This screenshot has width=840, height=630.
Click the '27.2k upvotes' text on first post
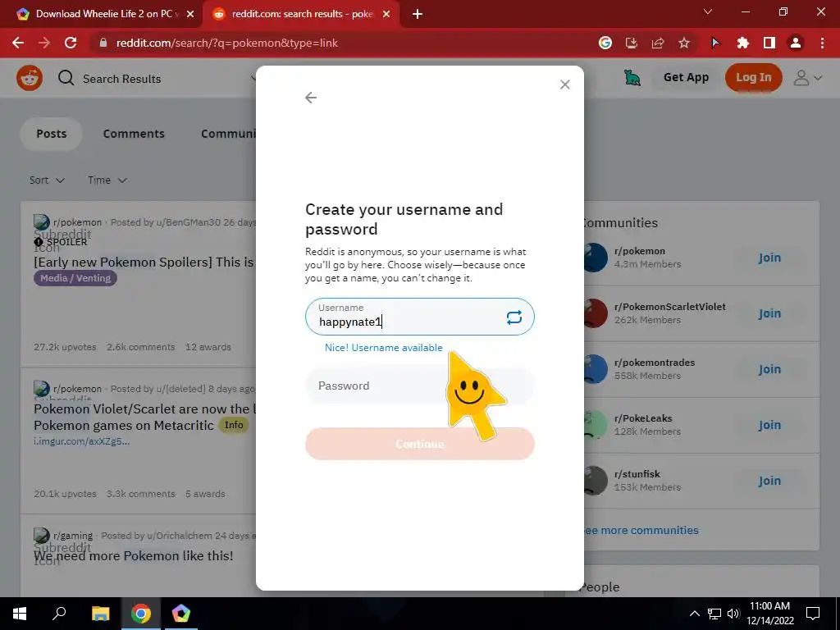65,347
